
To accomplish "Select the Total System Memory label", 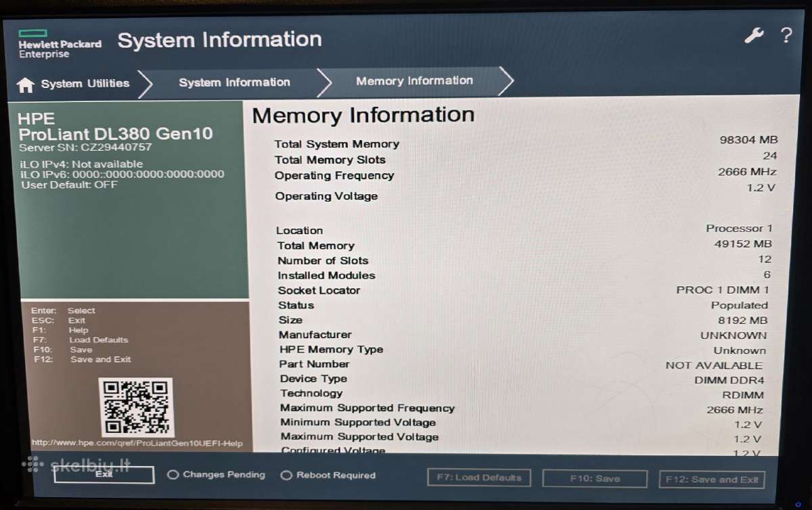I will [337, 144].
